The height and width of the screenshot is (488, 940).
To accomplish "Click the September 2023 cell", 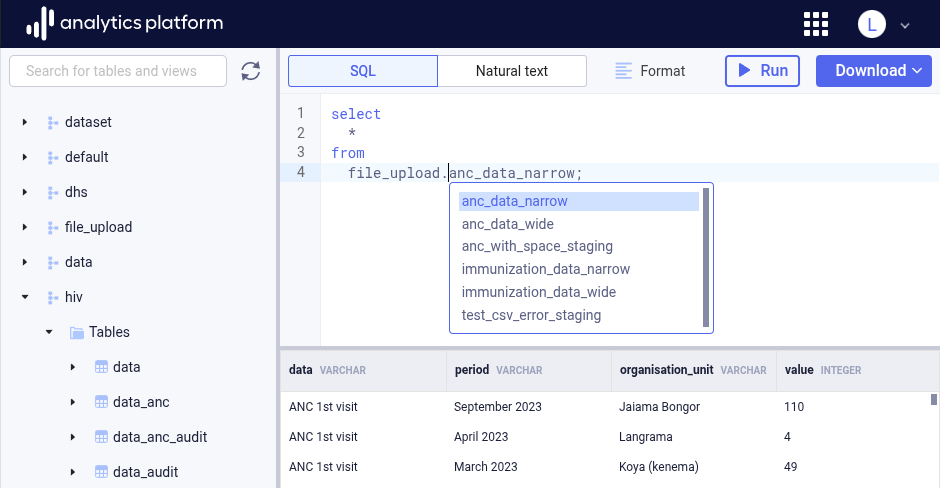I will click(498, 406).
